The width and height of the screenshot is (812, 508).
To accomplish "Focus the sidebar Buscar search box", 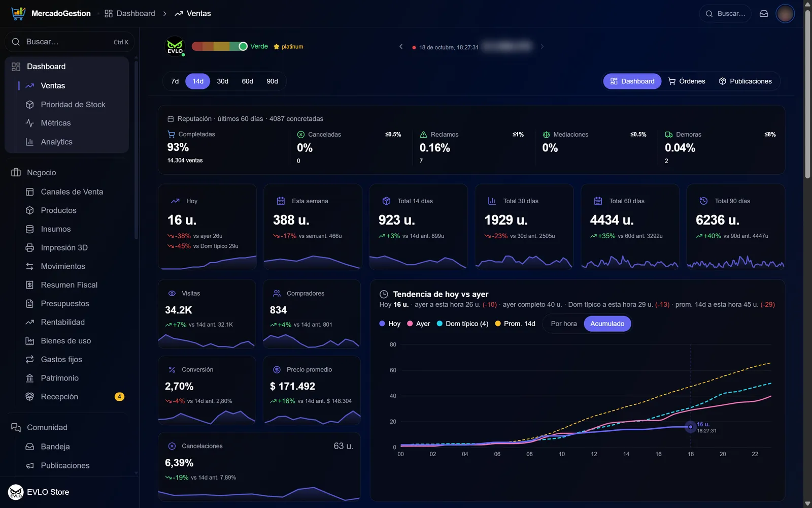I will [70, 42].
